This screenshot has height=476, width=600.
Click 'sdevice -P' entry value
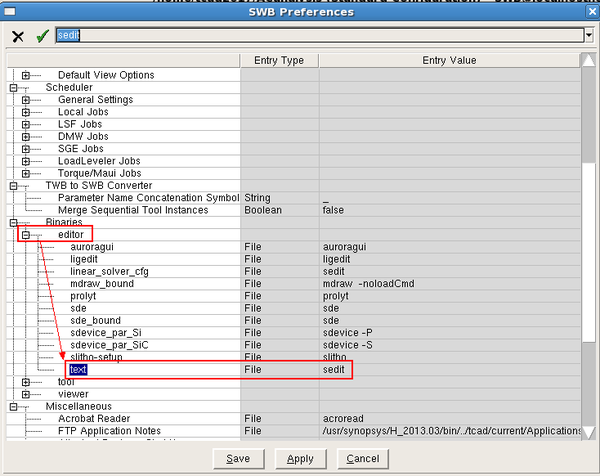click(x=347, y=333)
